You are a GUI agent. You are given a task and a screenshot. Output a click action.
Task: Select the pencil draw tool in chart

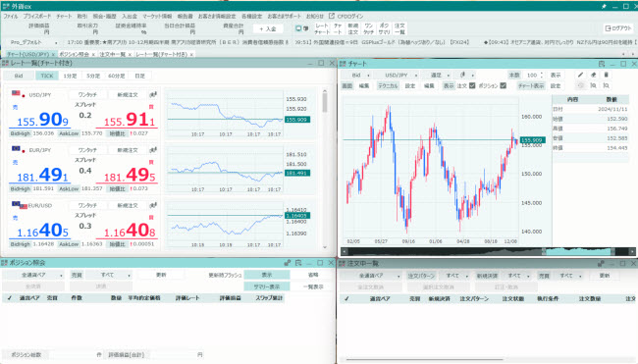pos(580,75)
